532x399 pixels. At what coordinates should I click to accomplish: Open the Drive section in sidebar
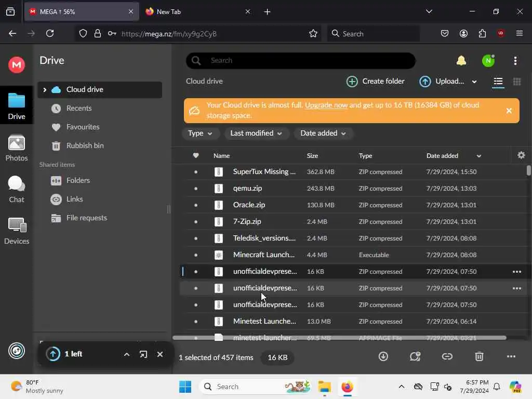click(x=16, y=105)
